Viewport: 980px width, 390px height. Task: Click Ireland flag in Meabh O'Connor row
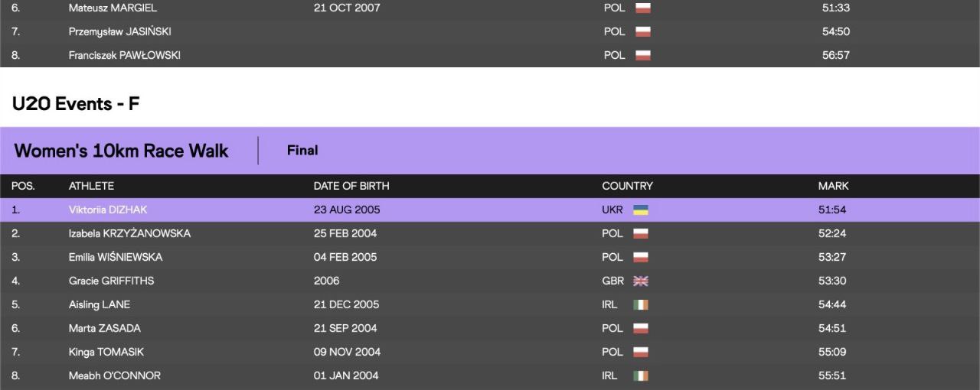tap(641, 375)
